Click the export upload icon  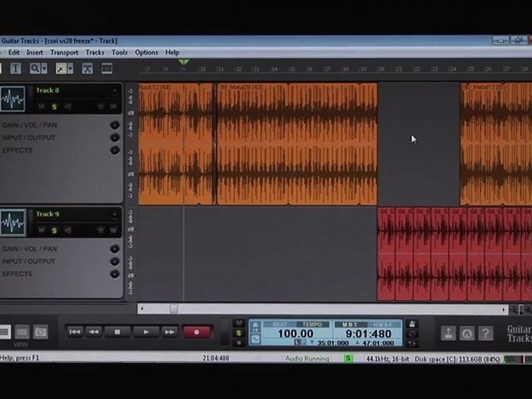click(448, 333)
